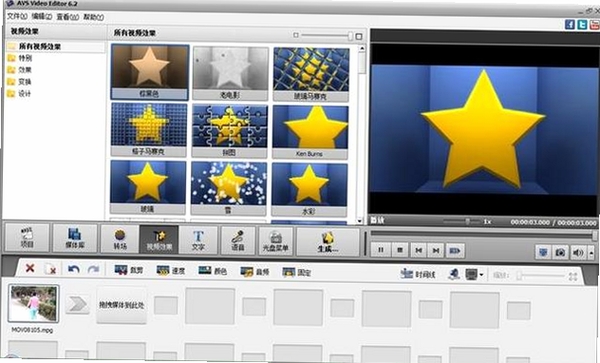Open the 光盘菜单 disc menu button
Screen dimensions: 600x363
pos(276,241)
